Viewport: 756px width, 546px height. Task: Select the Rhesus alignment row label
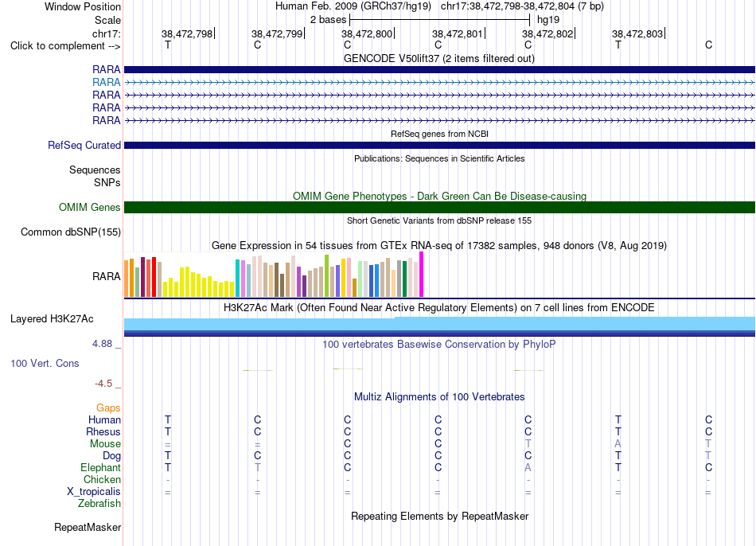(x=103, y=431)
